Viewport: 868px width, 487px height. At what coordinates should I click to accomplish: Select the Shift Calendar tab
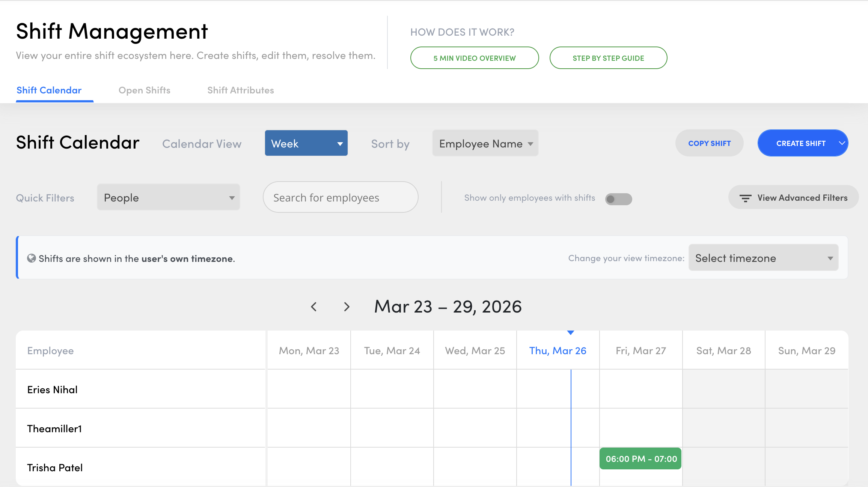pos(49,90)
